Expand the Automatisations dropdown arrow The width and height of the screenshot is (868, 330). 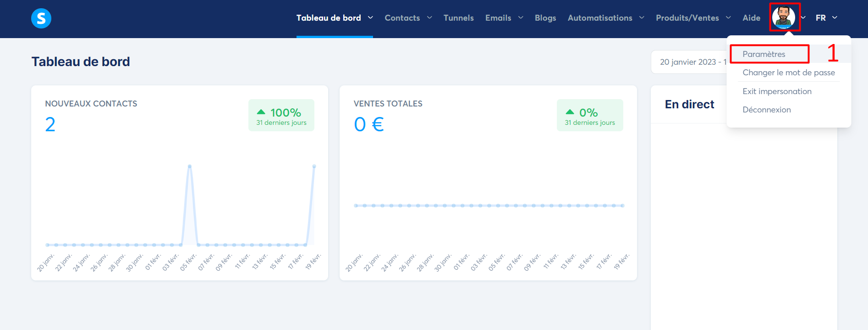(642, 17)
